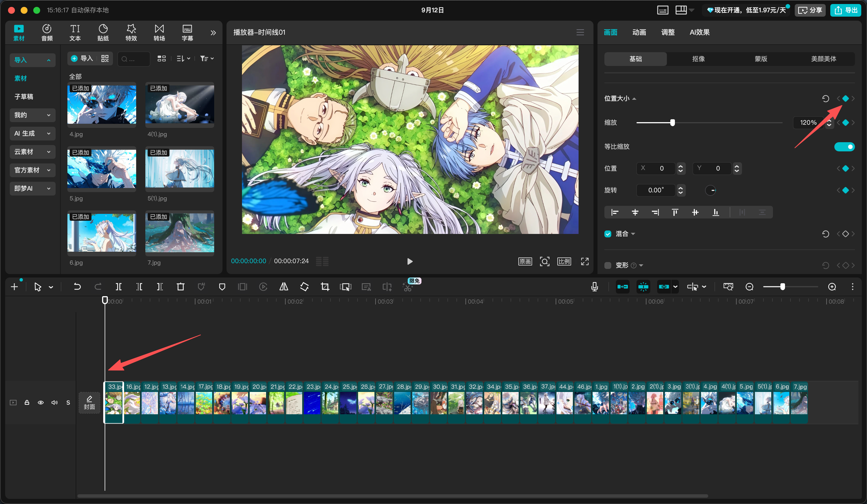The height and width of the screenshot is (504, 867).
Task: Expand the 我的 sidebar section
Action: click(x=33, y=115)
